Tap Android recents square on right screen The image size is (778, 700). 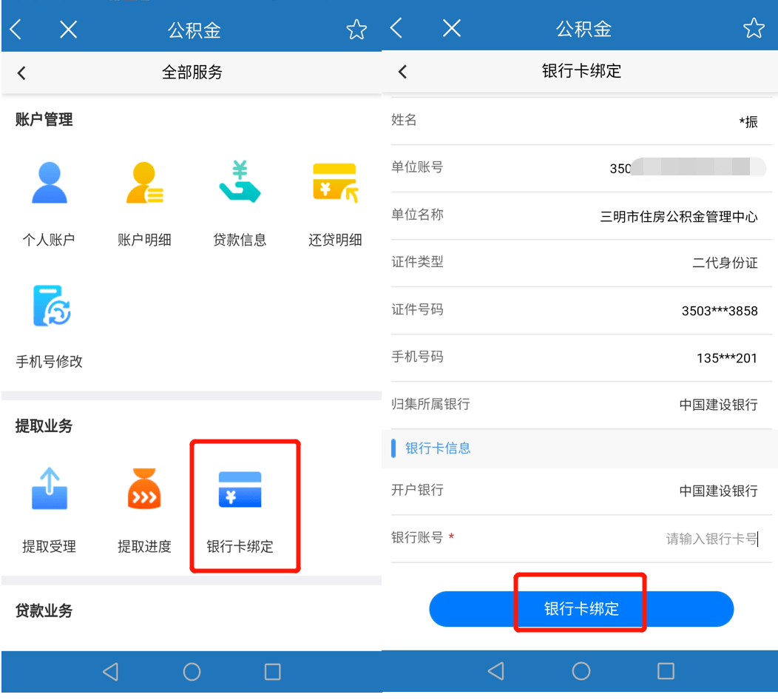666,670
